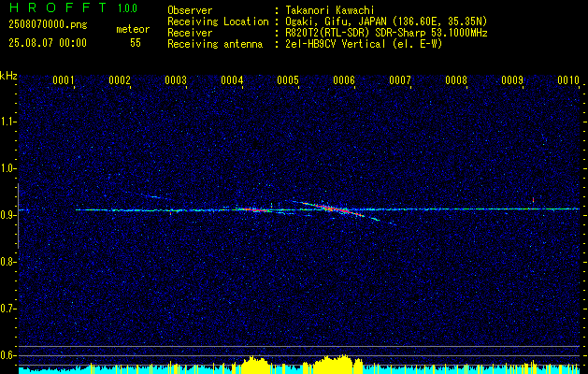Click time marker 0007
588x374 pixels.
click(x=400, y=80)
